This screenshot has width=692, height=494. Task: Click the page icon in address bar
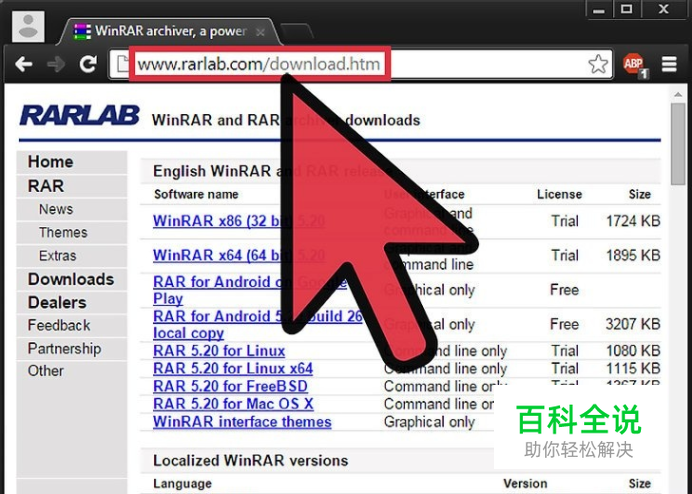pos(122,64)
